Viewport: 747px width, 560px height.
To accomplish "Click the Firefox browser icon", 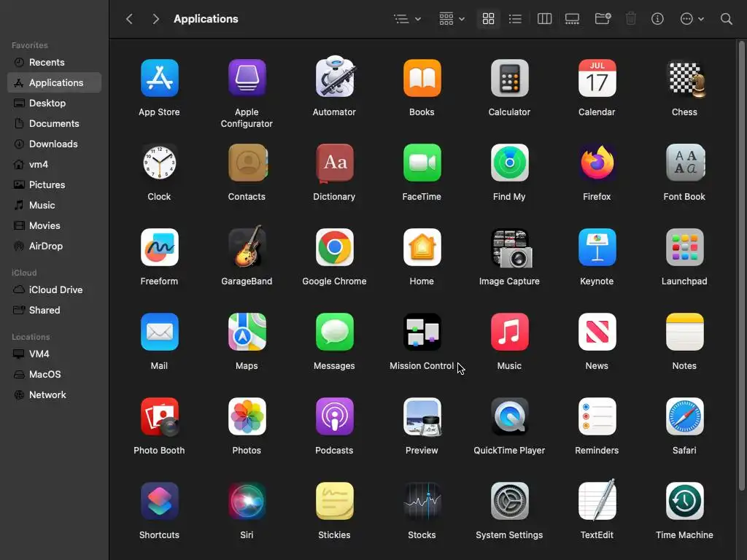I will 597,163.
